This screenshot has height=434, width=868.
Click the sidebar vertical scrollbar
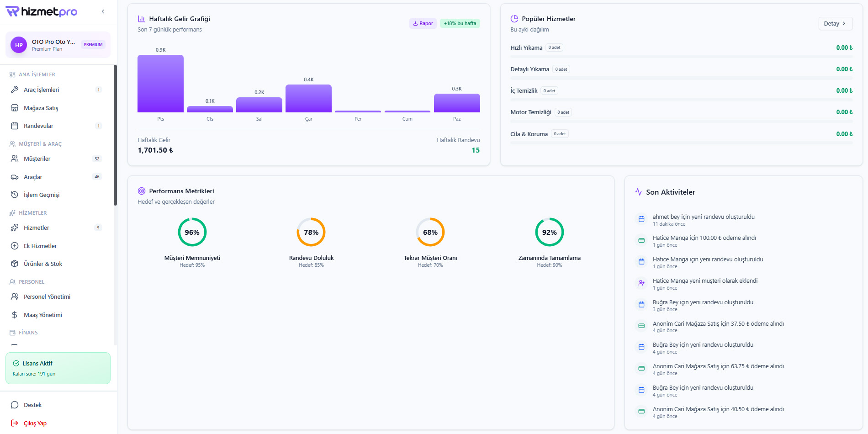tap(115, 136)
